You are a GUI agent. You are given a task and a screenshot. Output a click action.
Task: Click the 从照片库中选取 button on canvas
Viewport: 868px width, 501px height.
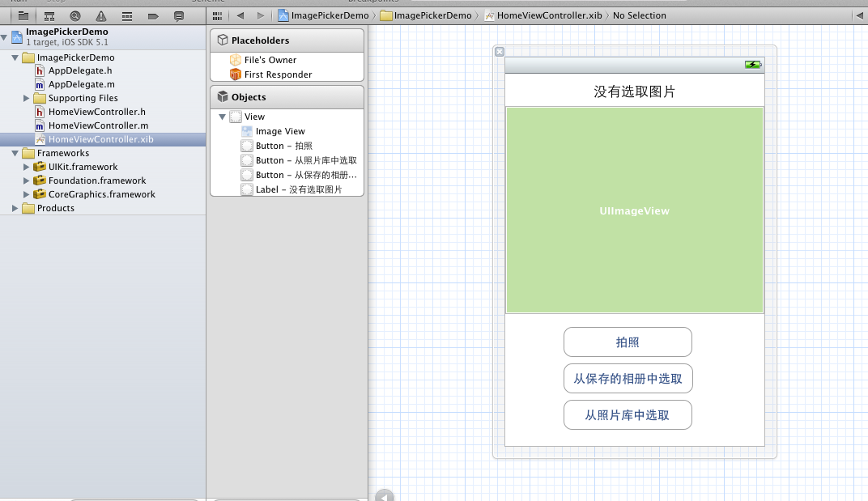coord(628,415)
